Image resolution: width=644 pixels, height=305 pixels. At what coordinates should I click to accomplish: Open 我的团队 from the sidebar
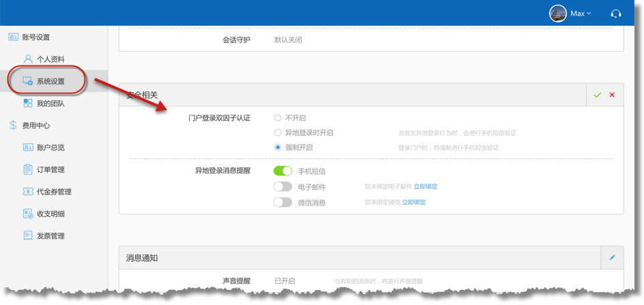(x=50, y=104)
